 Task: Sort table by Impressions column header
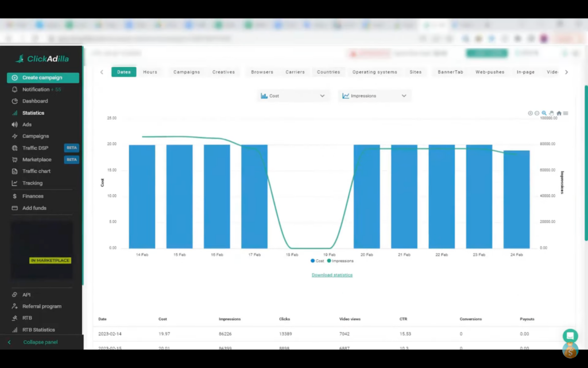pos(230,319)
